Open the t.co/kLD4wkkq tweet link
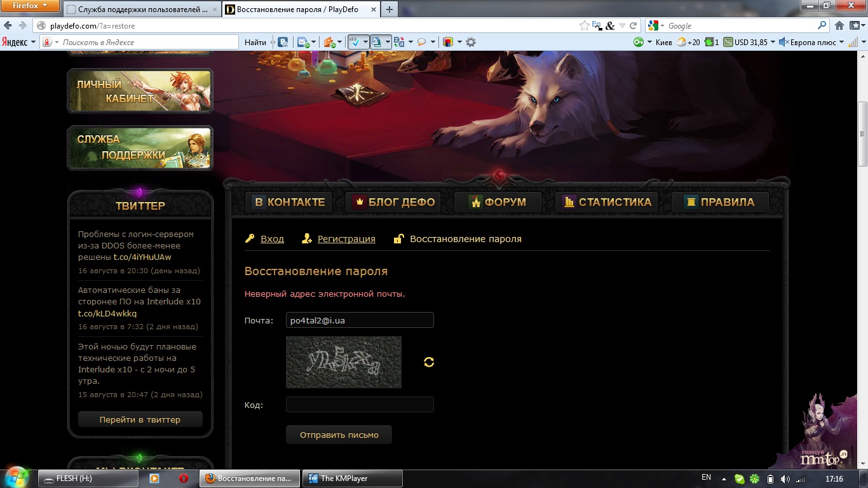 pos(107,313)
